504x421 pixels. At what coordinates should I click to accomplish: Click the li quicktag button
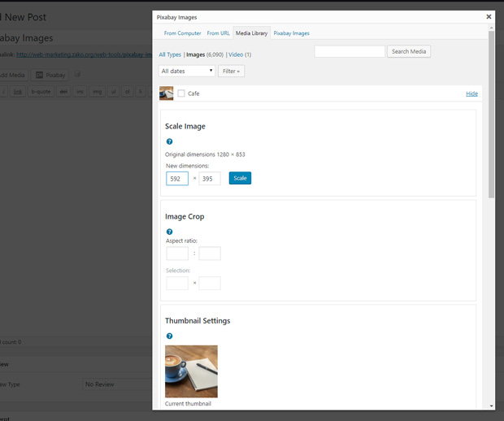point(140,92)
